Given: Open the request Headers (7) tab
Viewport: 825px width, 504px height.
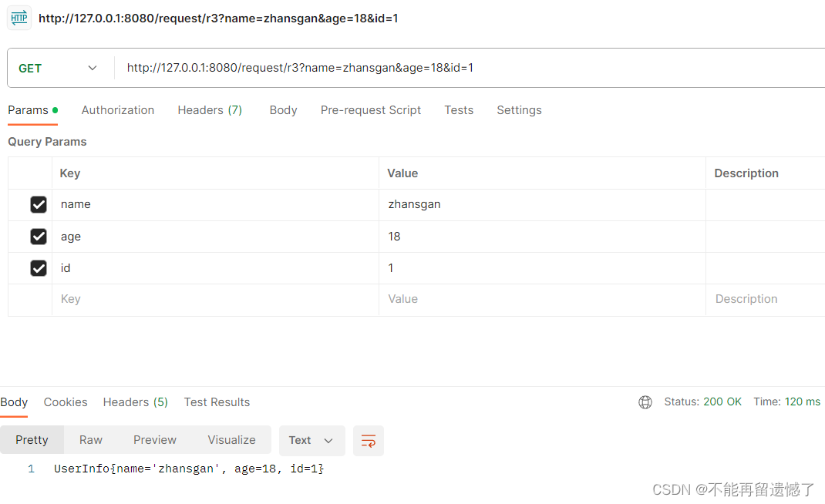Looking at the screenshot, I should click(210, 110).
